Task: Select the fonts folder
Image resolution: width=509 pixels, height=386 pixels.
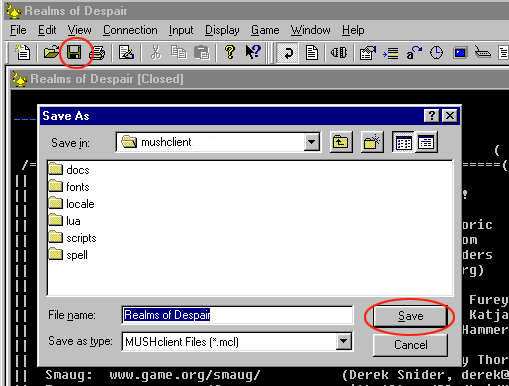Action: (69, 187)
